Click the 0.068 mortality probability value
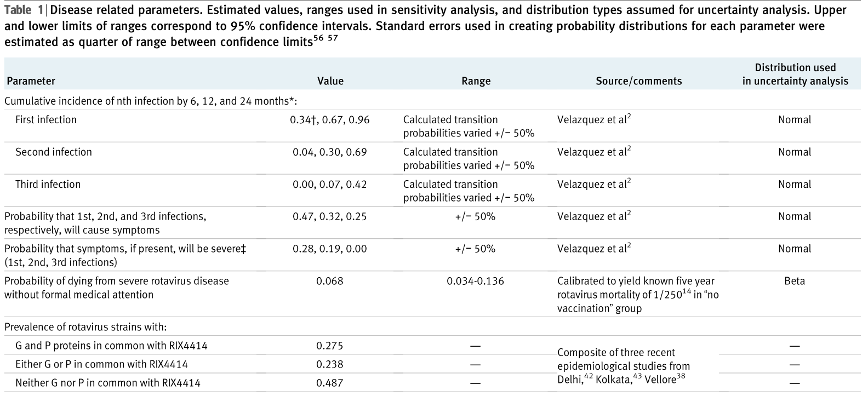 tap(330, 281)
